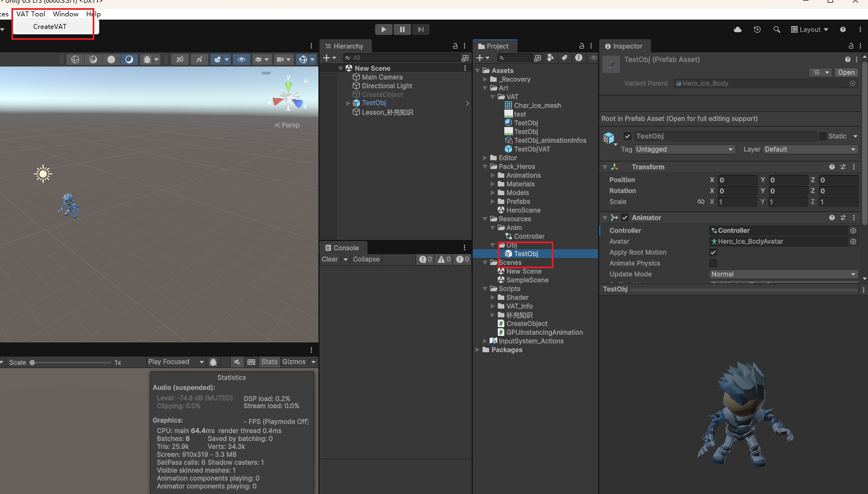Open the Layout dropdown

click(810, 29)
